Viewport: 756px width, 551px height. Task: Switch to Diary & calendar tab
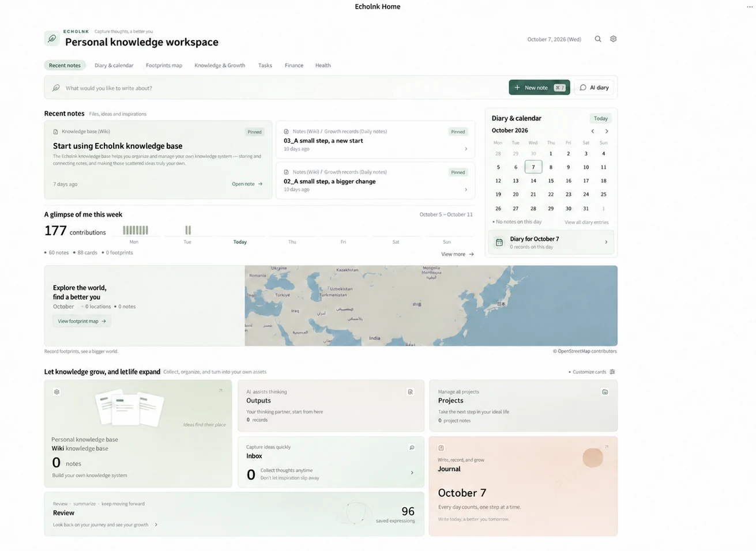(114, 65)
